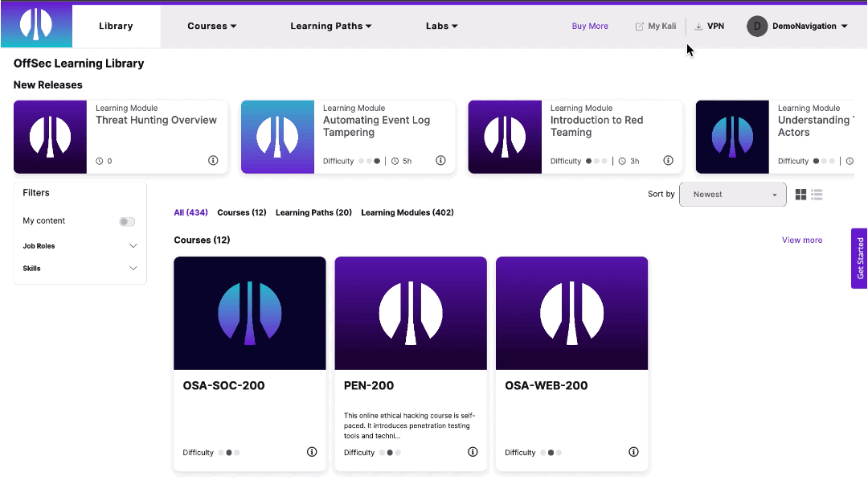The width and height of the screenshot is (868, 489).
Task: Open the Sort by Newest dropdown
Action: [x=732, y=195]
